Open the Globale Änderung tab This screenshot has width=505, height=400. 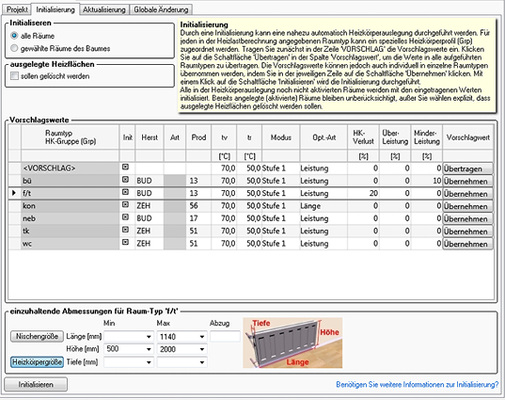[x=161, y=10]
